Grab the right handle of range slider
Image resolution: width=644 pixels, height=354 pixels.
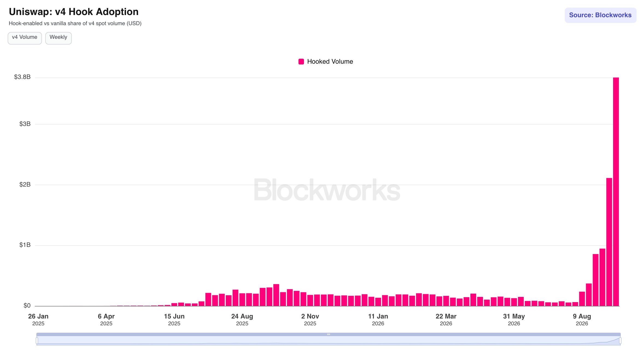pyautogui.click(x=620, y=340)
